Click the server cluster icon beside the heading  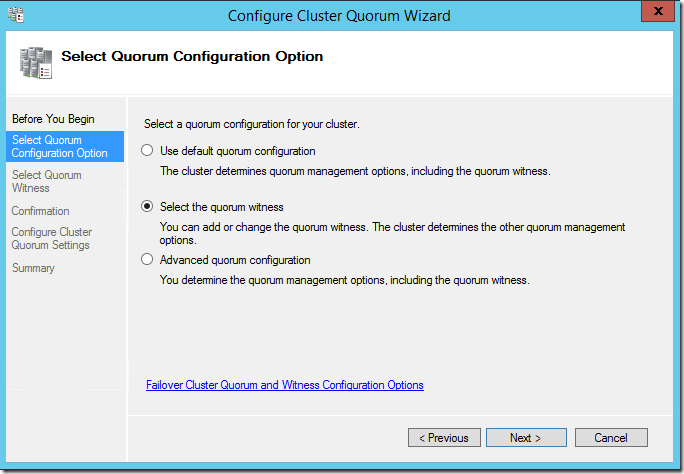coord(36,63)
